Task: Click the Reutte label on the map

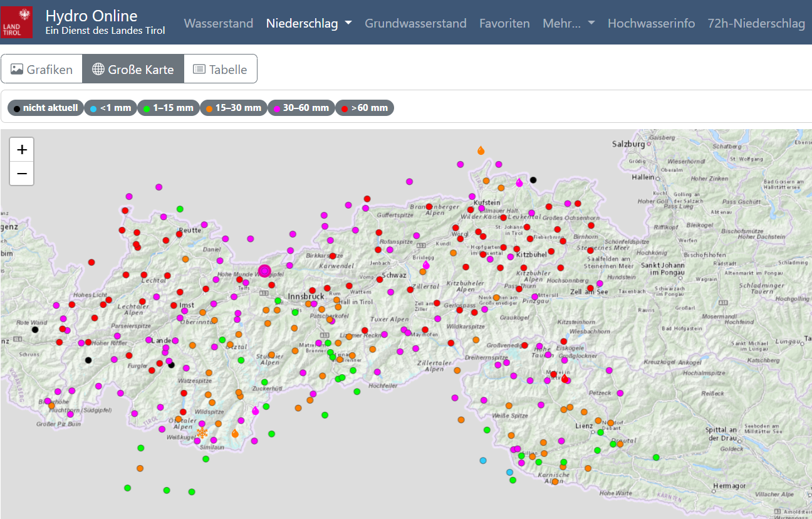Action: coord(189,230)
